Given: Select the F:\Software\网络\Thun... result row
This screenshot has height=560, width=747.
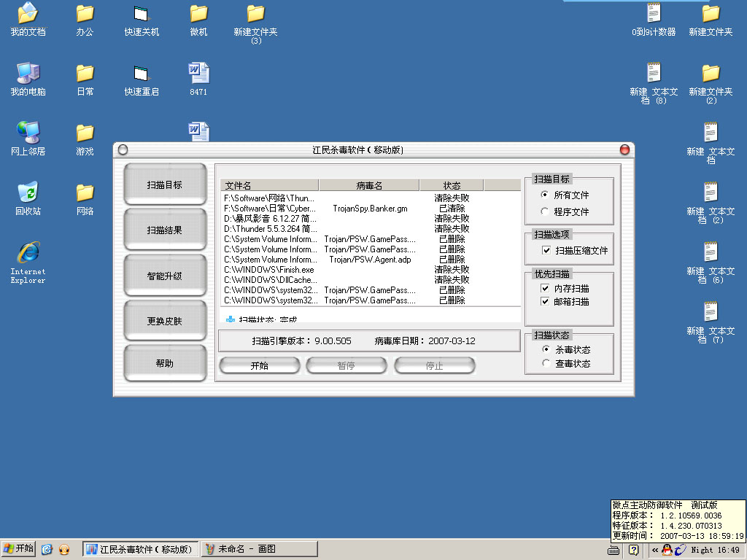Looking at the screenshot, I should 370,198.
